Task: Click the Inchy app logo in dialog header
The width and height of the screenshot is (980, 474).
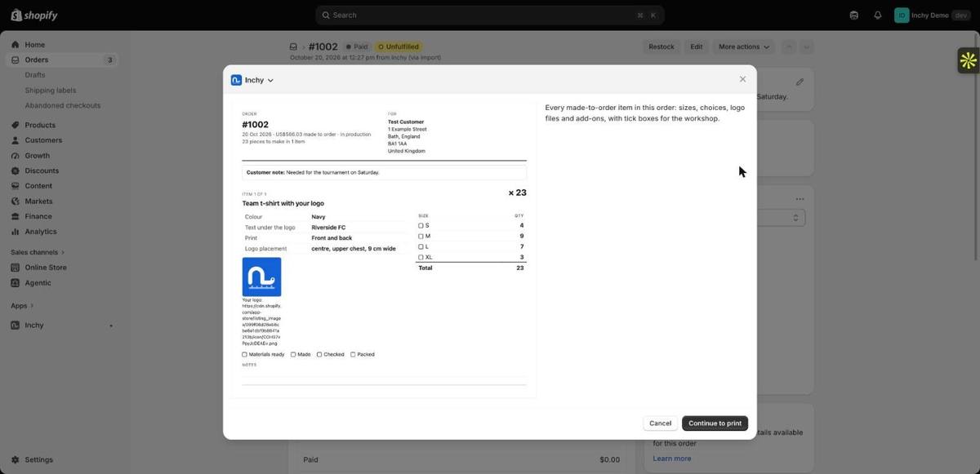Action: click(x=236, y=80)
